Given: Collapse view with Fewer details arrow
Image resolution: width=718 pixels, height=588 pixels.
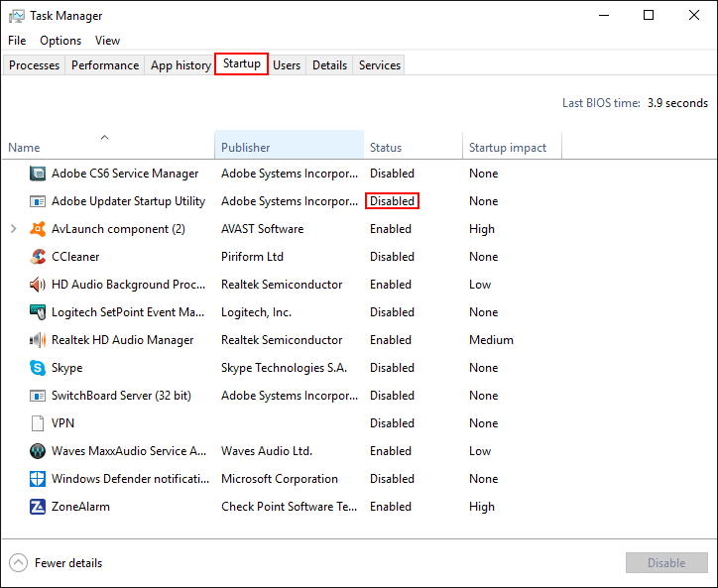Looking at the screenshot, I should (18, 563).
